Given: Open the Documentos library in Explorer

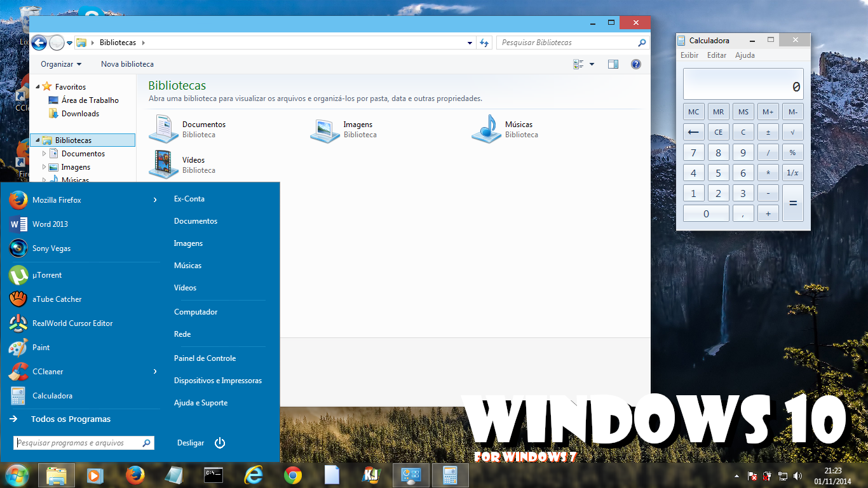Looking at the screenshot, I should tap(187, 129).
